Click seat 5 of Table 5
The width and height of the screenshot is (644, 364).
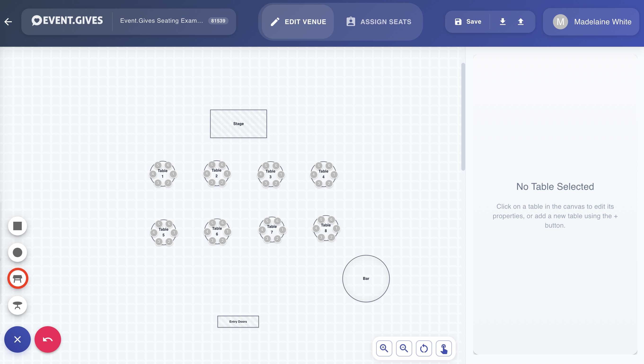[x=159, y=224]
